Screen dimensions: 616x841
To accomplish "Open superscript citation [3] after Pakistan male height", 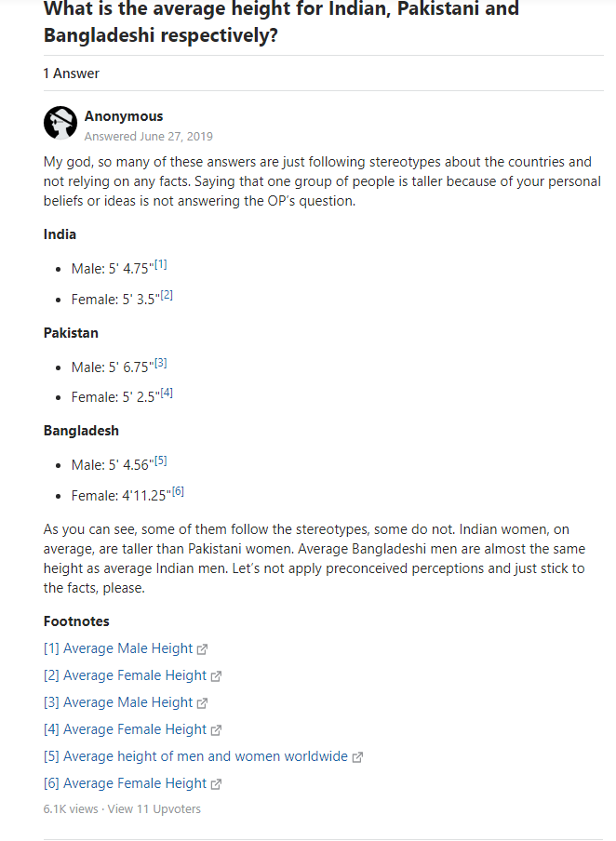I will click(x=160, y=364).
